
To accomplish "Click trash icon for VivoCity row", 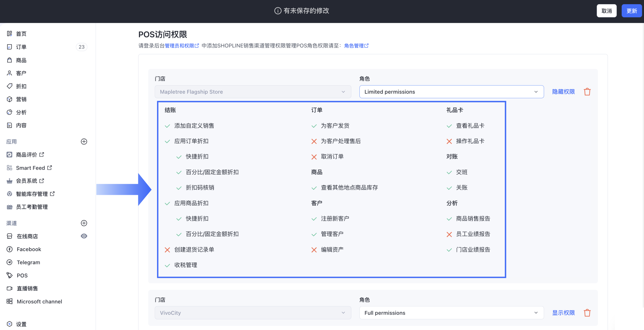I will click(587, 313).
